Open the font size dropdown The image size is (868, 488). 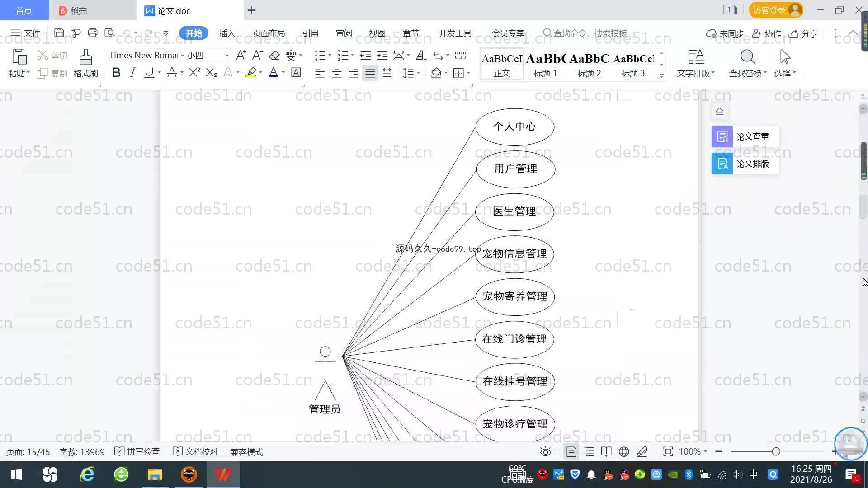tap(227, 56)
